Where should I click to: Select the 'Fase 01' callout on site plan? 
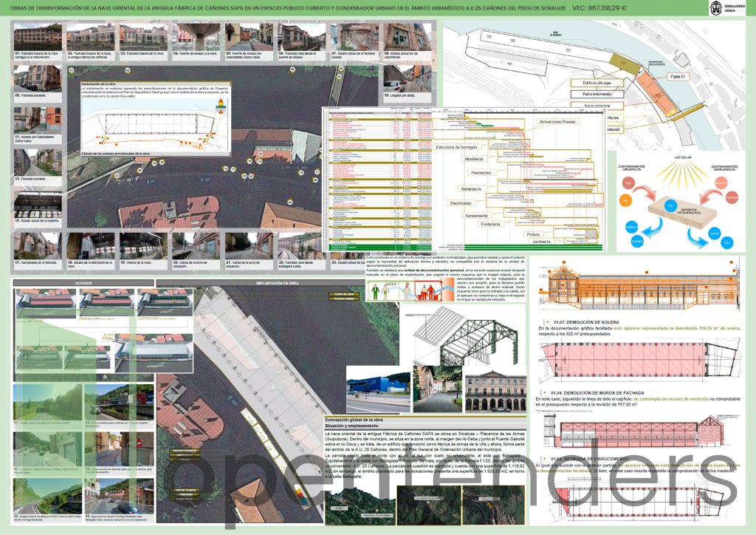coord(678,77)
